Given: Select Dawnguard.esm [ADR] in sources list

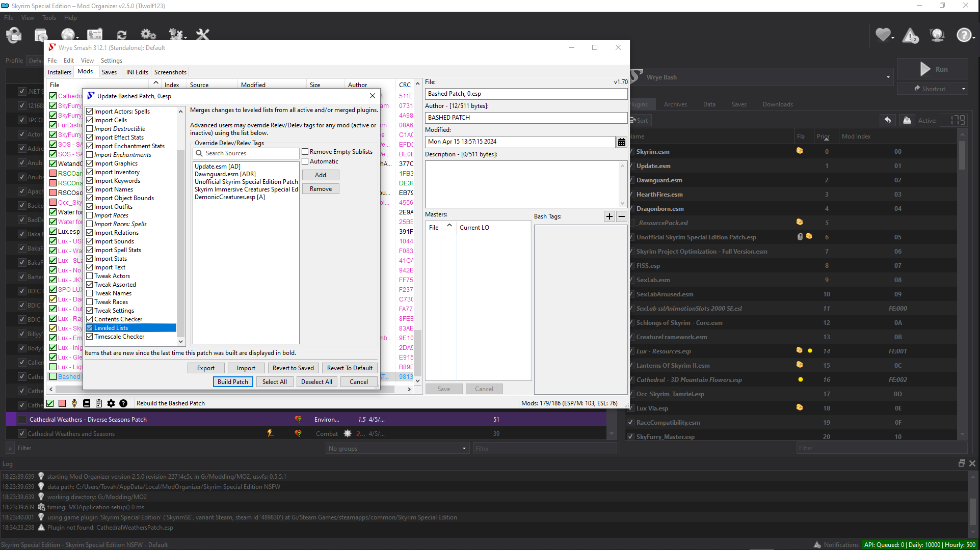Looking at the screenshot, I should 225,174.
